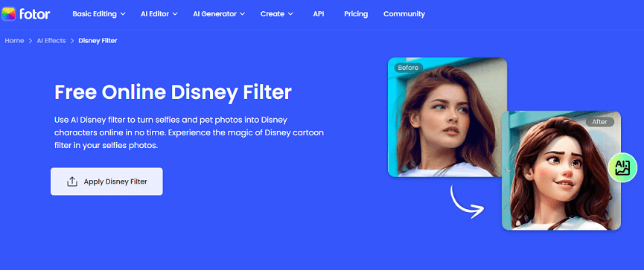The image size is (644, 270).
Task: Visit the Community page
Action: point(404,14)
